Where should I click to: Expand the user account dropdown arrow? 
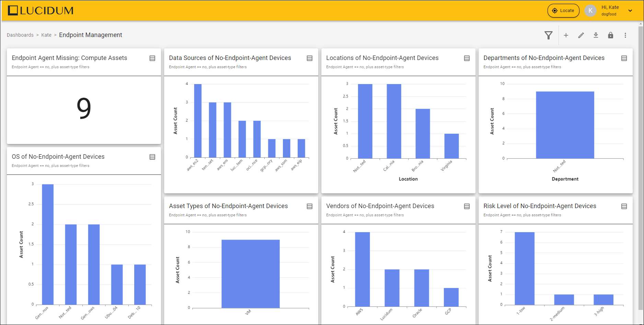[x=630, y=11]
